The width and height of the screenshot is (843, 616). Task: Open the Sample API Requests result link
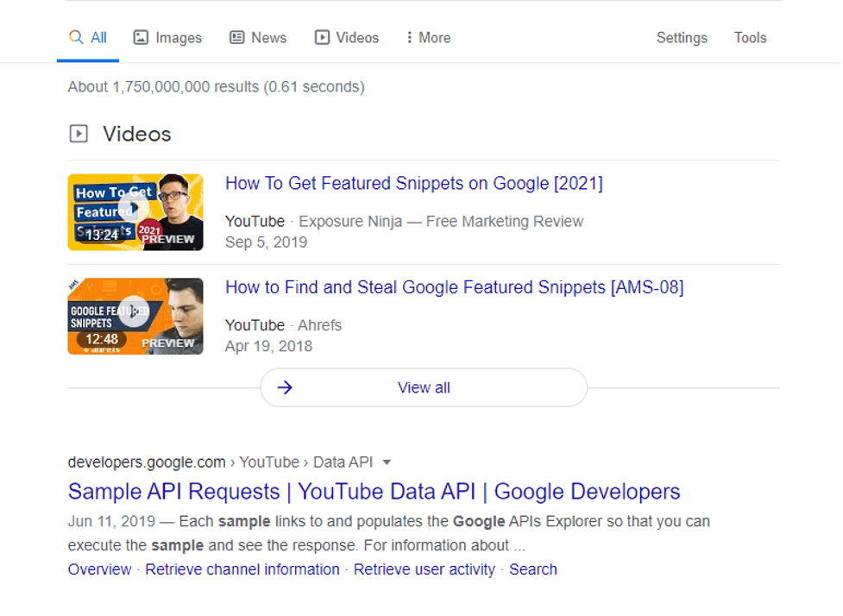pyautogui.click(x=373, y=491)
